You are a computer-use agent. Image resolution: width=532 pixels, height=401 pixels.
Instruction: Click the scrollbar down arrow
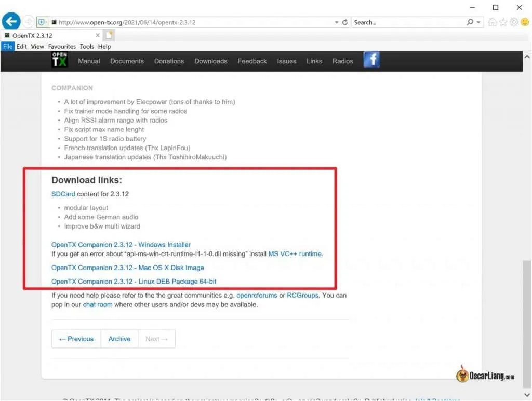[527, 395]
